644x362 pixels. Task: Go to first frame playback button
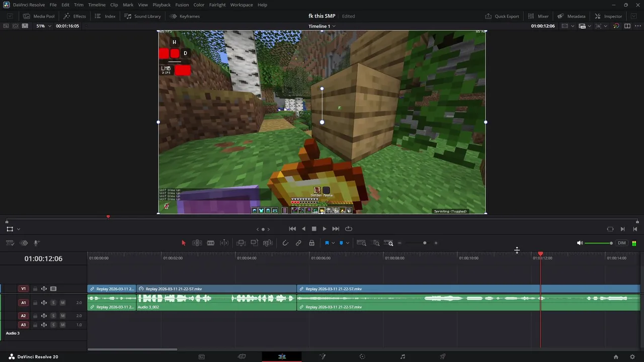[292, 229]
